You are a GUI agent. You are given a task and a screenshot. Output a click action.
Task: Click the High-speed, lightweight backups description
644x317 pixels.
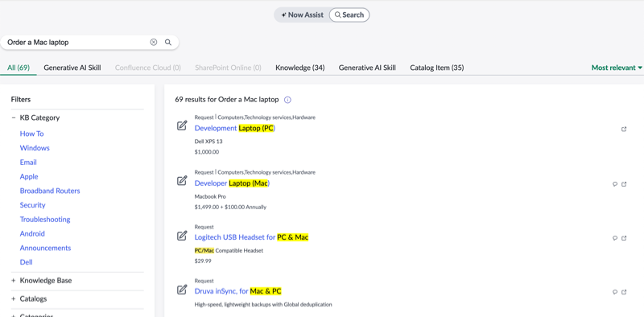pos(263,305)
